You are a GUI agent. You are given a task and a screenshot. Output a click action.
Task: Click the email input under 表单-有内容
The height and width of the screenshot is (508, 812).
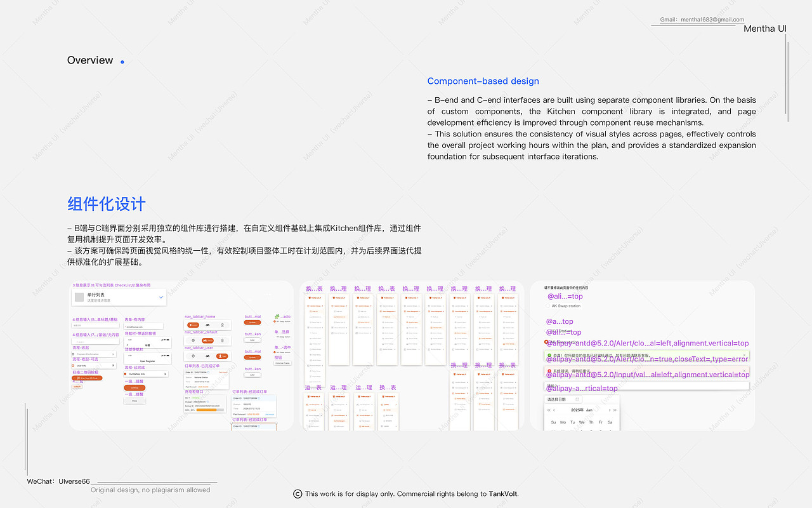point(143,326)
